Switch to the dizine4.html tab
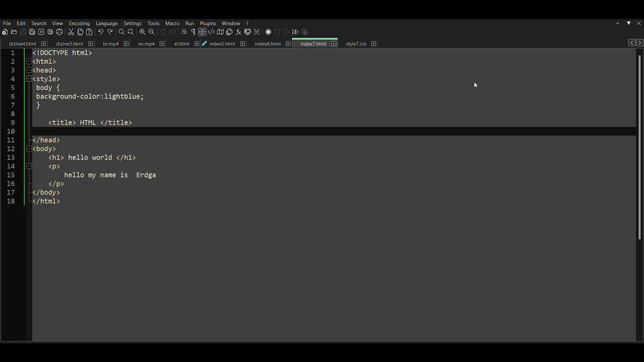Image resolution: width=644 pixels, height=362 pixels. point(23,44)
